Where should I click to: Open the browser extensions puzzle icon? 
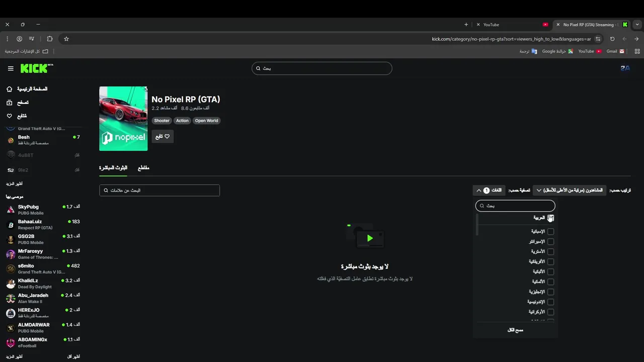click(49, 39)
